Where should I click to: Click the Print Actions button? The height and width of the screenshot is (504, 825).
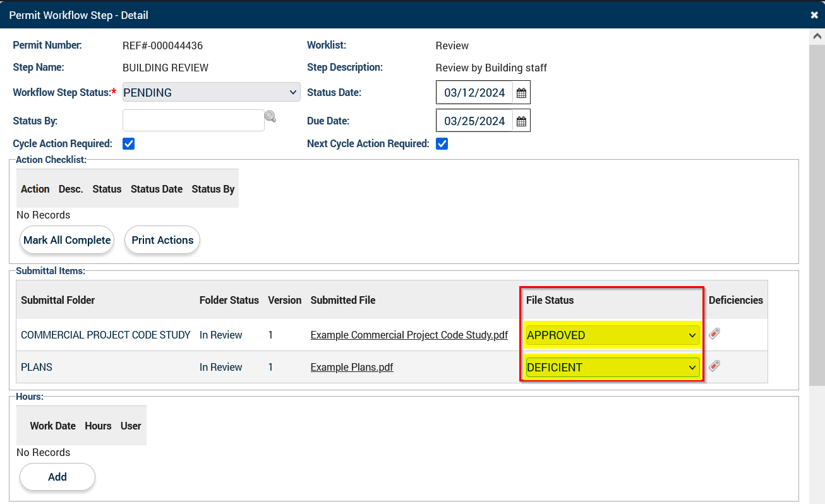(162, 240)
